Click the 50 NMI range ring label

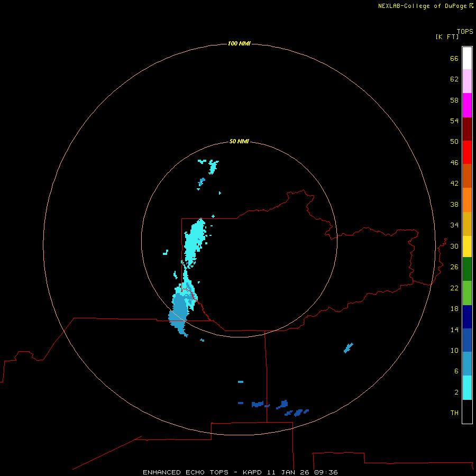239,141
